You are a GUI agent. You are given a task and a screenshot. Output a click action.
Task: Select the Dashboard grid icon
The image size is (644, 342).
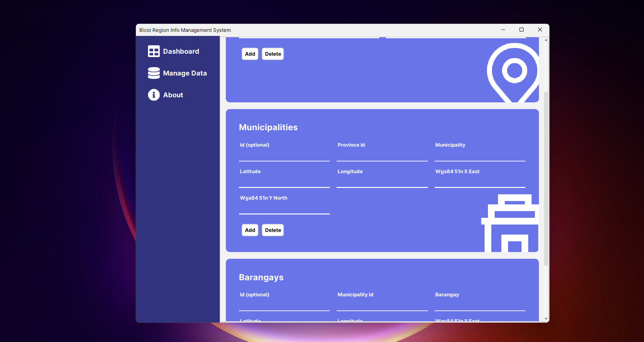point(154,51)
